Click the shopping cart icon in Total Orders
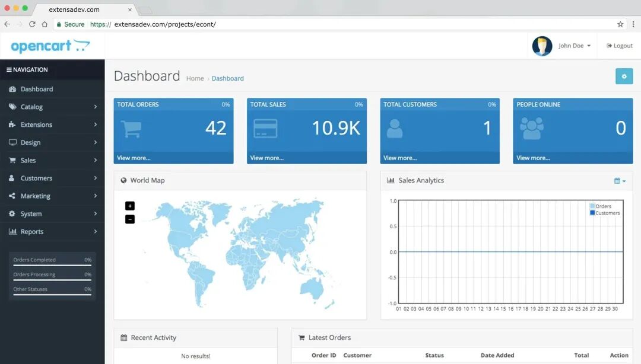This screenshot has width=641, height=364. tap(131, 129)
